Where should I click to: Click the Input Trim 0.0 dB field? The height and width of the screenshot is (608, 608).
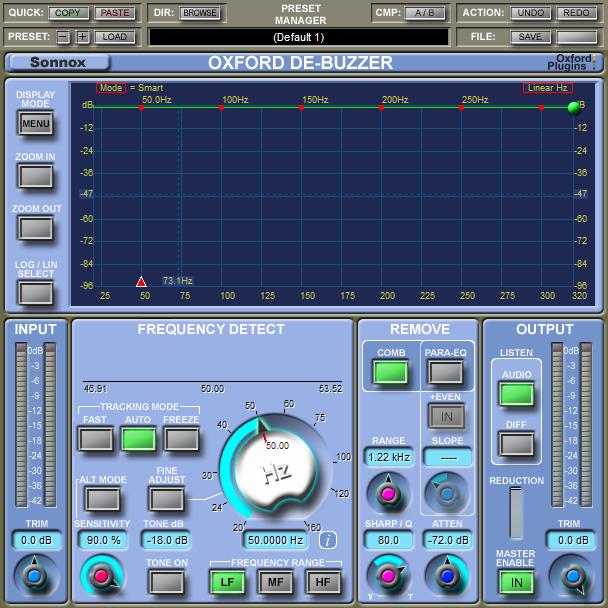pyautogui.click(x=36, y=540)
